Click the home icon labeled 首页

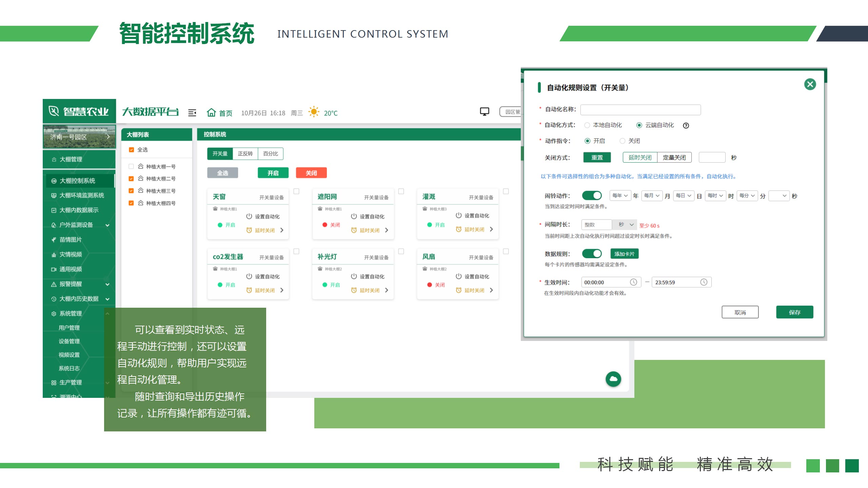[212, 113]
